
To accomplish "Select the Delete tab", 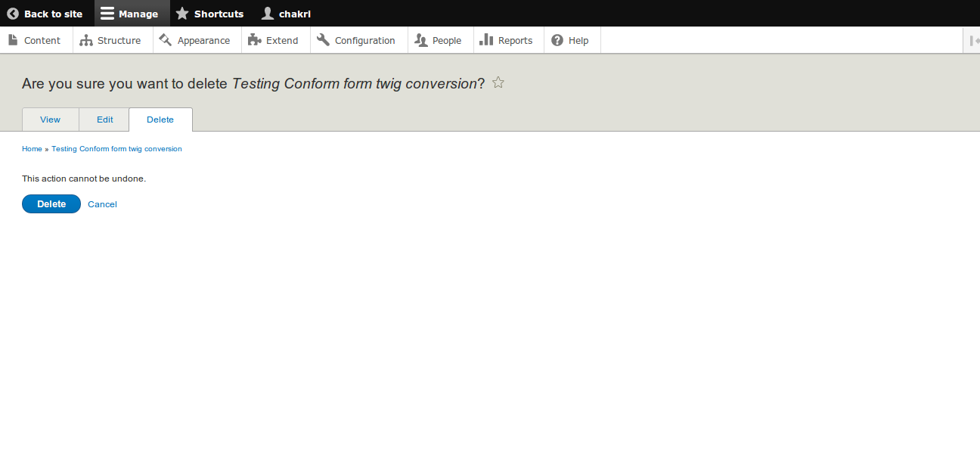I will tap(160, 120).
